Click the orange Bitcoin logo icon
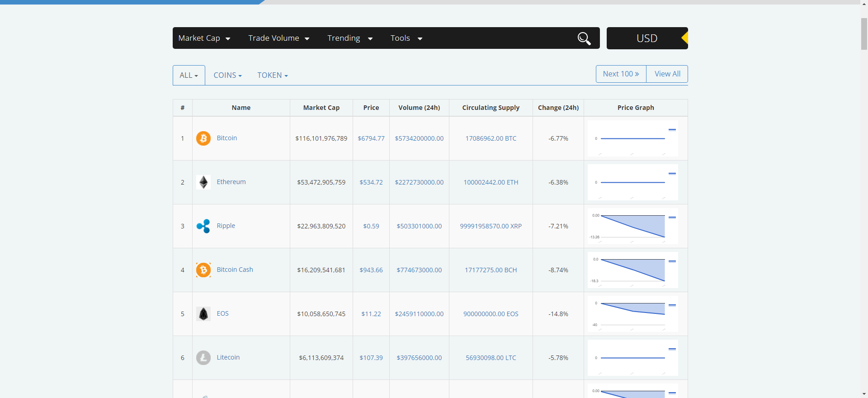The image size is (868, 398). coord(203,138)
